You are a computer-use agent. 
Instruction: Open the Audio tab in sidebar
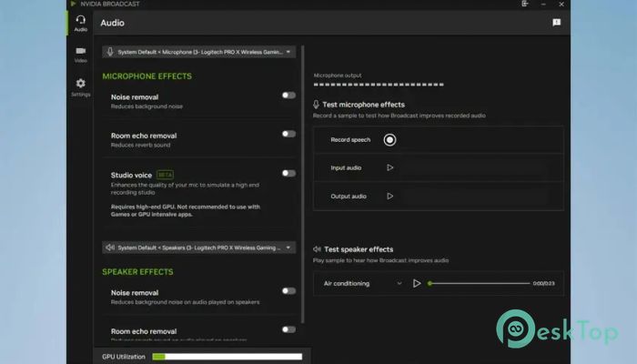[80, 23]
